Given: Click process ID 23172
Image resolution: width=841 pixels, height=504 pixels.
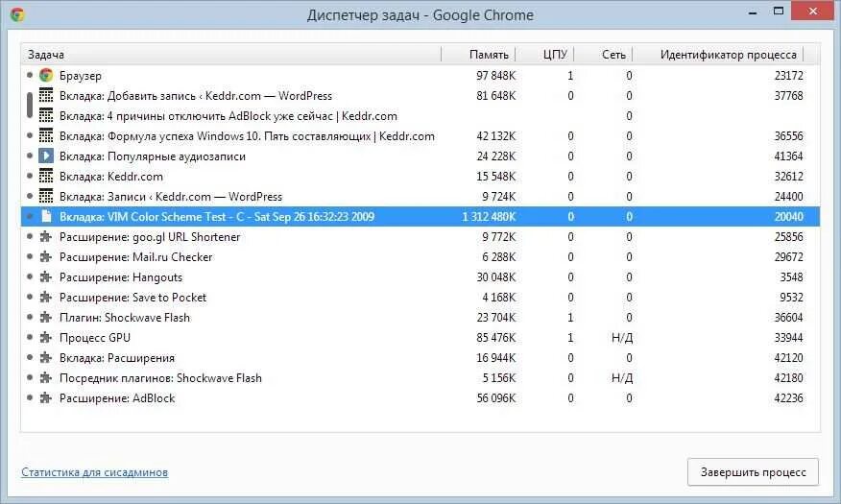Looking at the screenshot, I should tap(788, 76).
